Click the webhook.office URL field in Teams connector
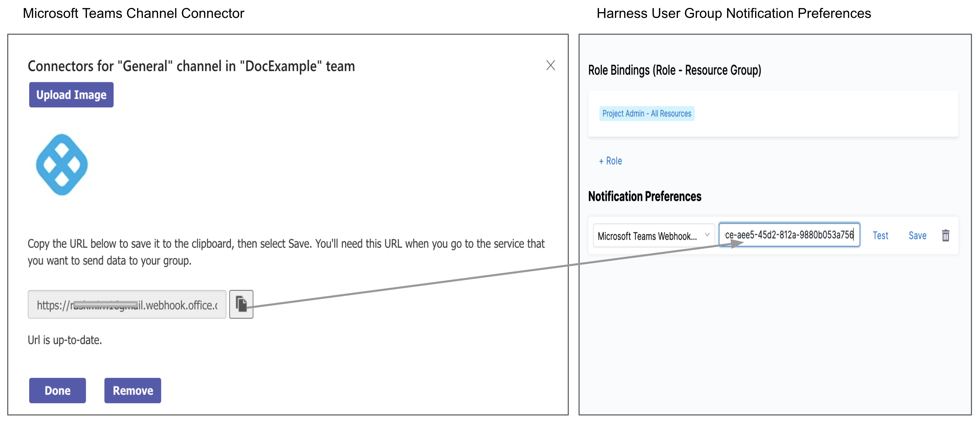The image size is (980, 440). [127, 305]
